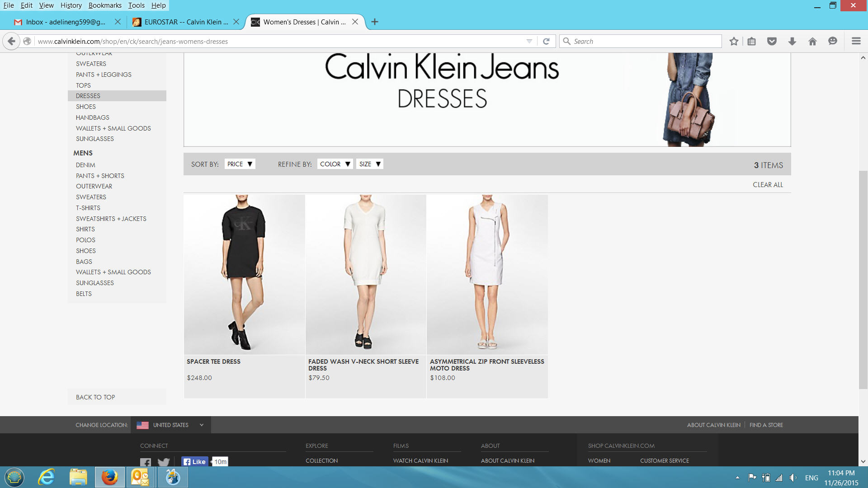The width and height of the screenshot is (868, 488).
Task: Click the Action Center flag icon
Action: [x=752, y=478]
